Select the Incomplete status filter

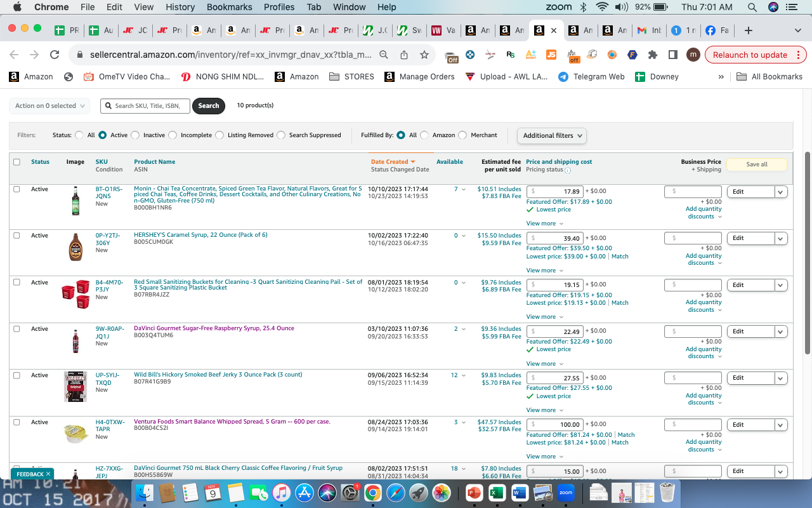point(173,135)
